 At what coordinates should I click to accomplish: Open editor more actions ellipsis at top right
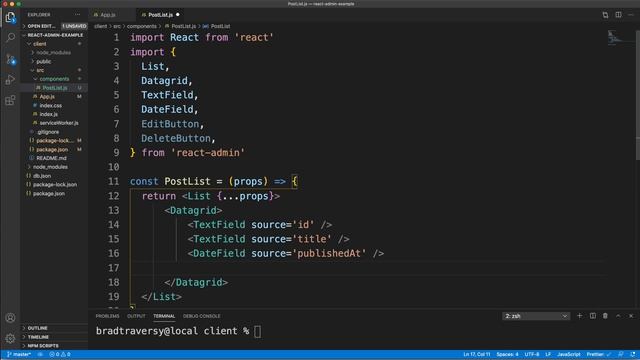click(631, 15)
